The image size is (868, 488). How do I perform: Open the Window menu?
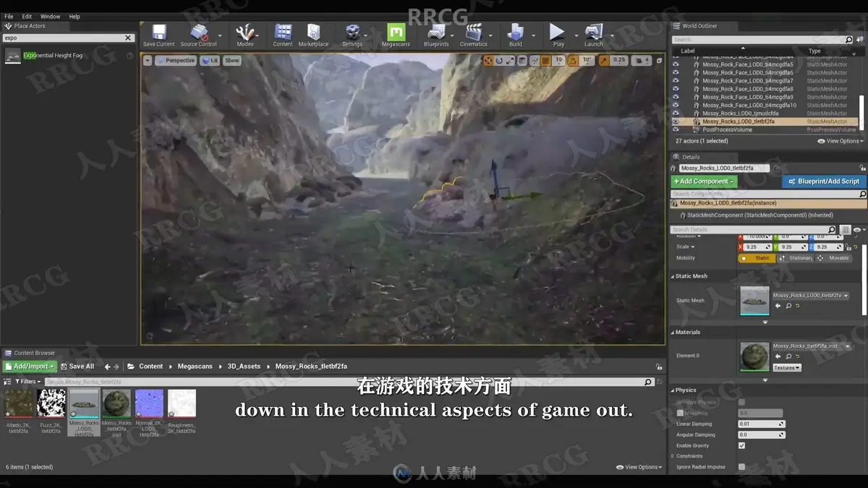(50, 17)
